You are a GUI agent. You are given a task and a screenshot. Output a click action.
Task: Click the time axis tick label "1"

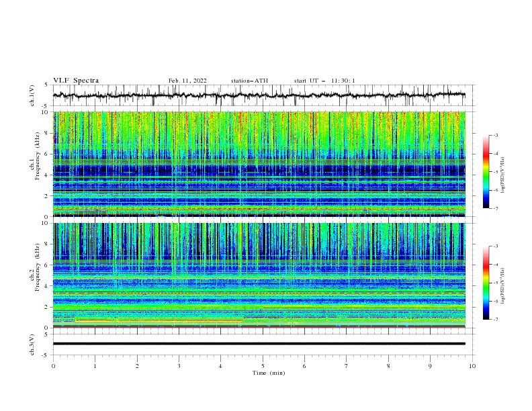click(95, 366)
